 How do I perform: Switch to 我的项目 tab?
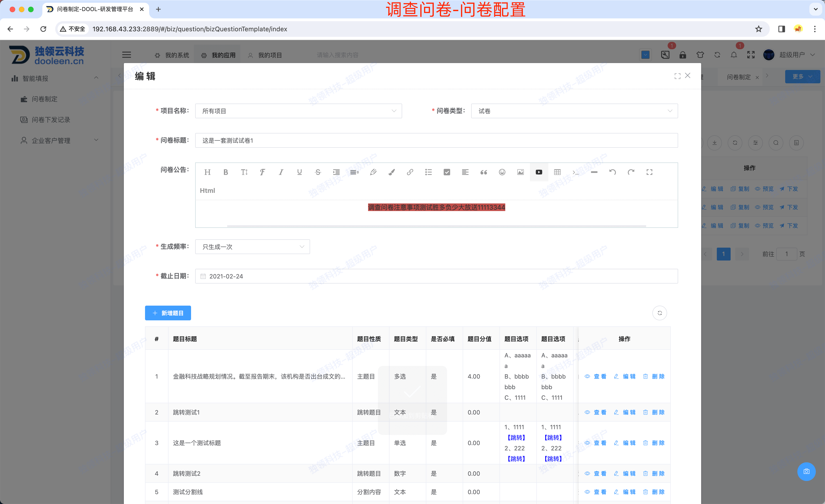(265, 55)
